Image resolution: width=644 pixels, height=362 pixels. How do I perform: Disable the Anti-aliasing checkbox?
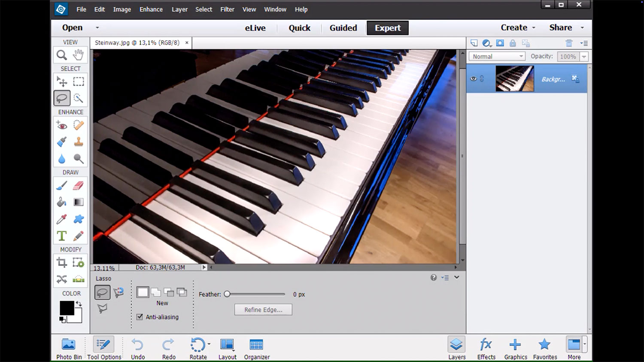(140, 317)
